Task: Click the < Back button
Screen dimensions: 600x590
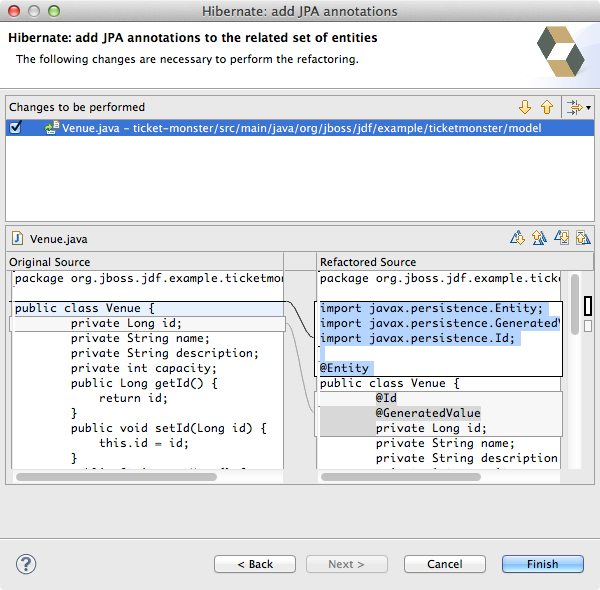Action: pos(255,564)
